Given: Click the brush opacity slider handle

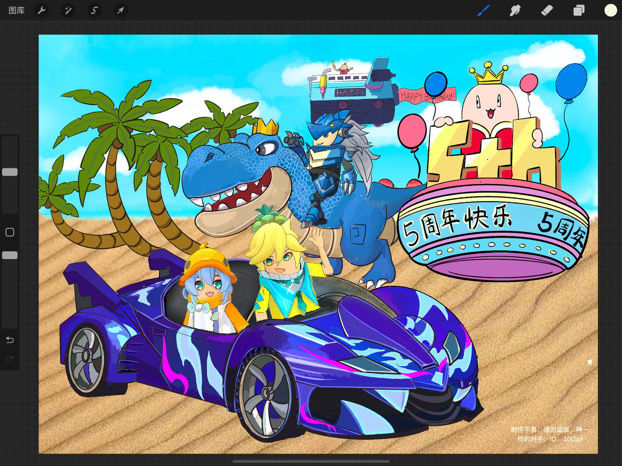Looking at the screenshot, I should pyautogui.click(x=10, y=255).
